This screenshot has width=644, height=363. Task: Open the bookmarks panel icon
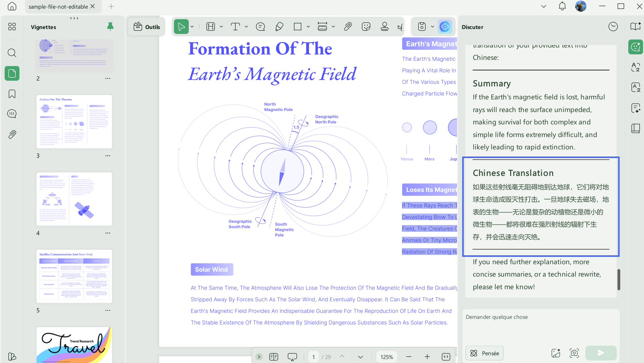[x=12, y=94]
